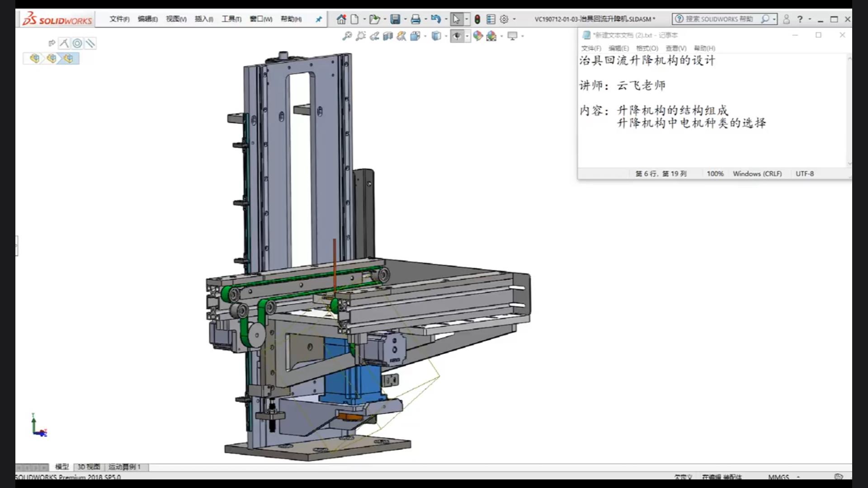The width and height of the screenshot is (868, 488).
Task: Click the concentric circles icon in the viewport toolbar
Action: pos(77,43)
